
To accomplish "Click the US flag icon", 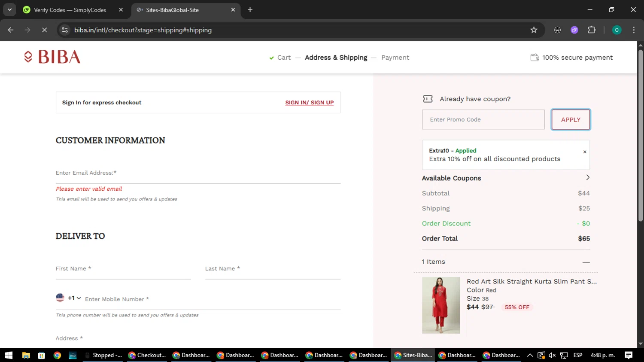I will point(60,298).
